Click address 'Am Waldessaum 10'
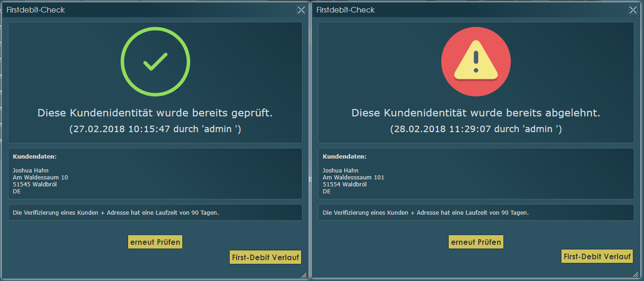The image size is (644, 281). click(40, 178)
